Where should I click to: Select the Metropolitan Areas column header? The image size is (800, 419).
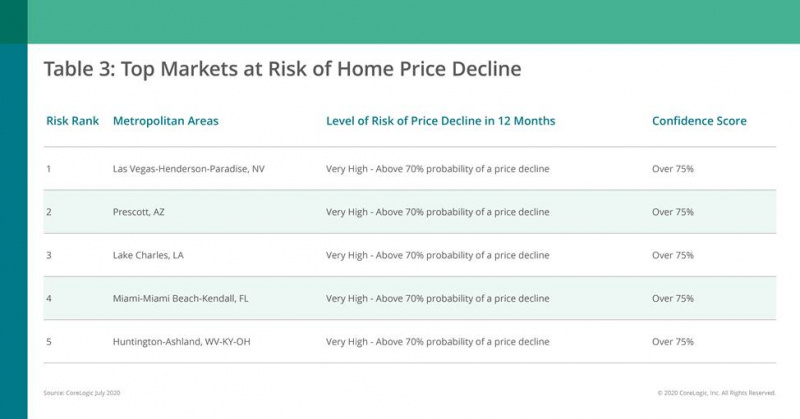(x=165, y=121)
